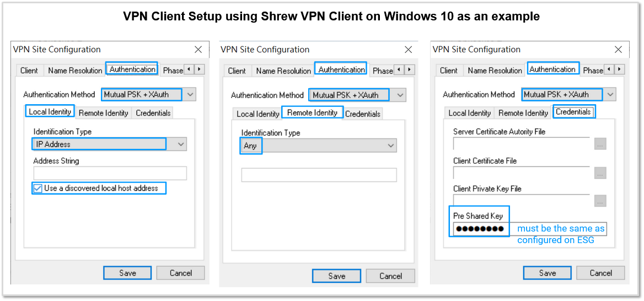Open Local Identity tab in right dialog
Image resolution: width=644 pixels, height=301 pixels.
(469, 113)
